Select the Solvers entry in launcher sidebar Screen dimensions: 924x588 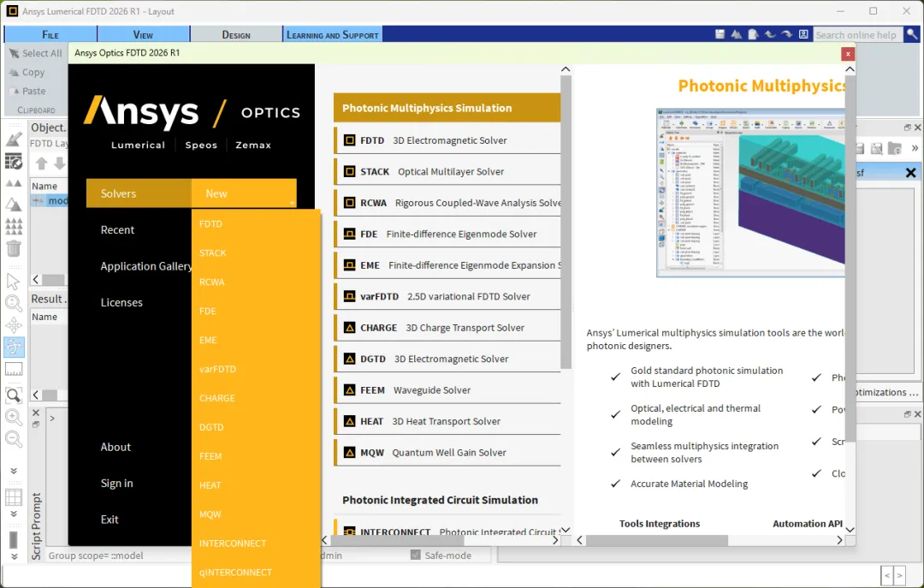[139, 193]
